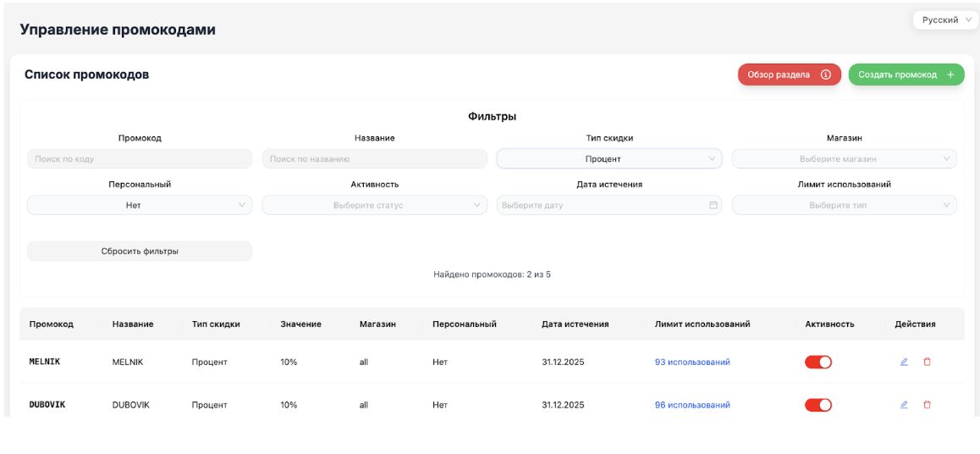Click the edit pencil icon for MELNIK
This screenshot has height=454, width=980.
tap(904, 362)
